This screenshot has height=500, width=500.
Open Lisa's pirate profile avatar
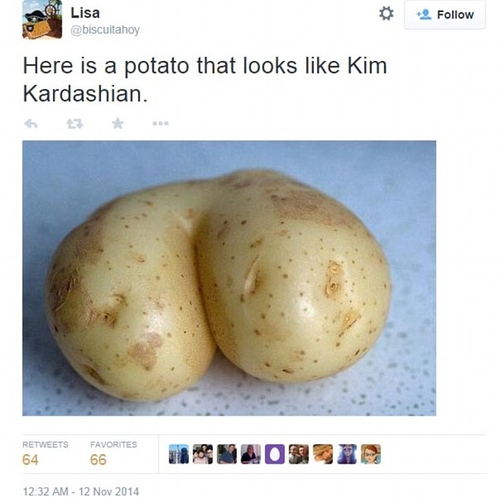coord(42,19)
